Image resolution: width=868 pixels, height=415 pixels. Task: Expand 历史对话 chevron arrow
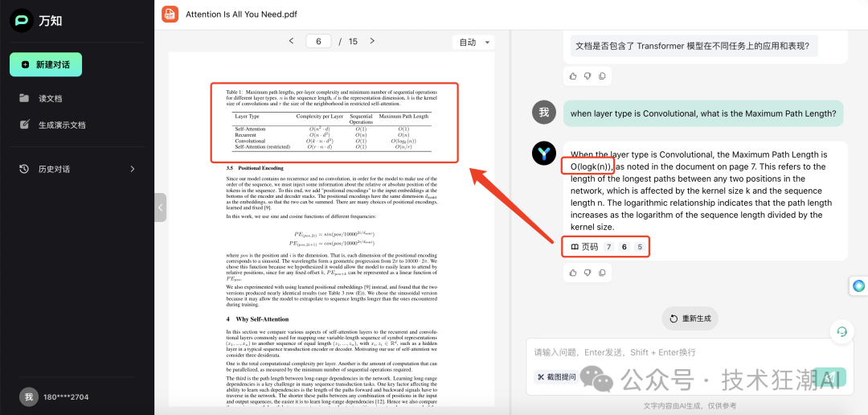(x=133, y=169)
